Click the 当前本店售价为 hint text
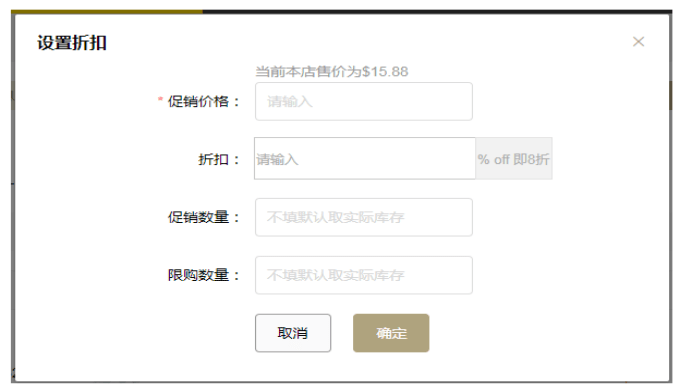This screenshot has height=390, width=693. [308, 72]
